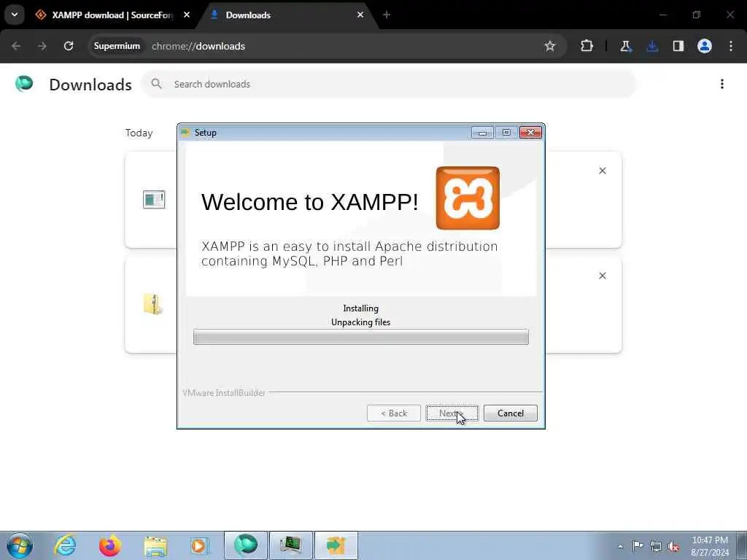This screenshot has width=747, height=560.
Task: Switch to XAMPP download SourceForge tab
Action: pyautogui.click(x=112, y=15)
